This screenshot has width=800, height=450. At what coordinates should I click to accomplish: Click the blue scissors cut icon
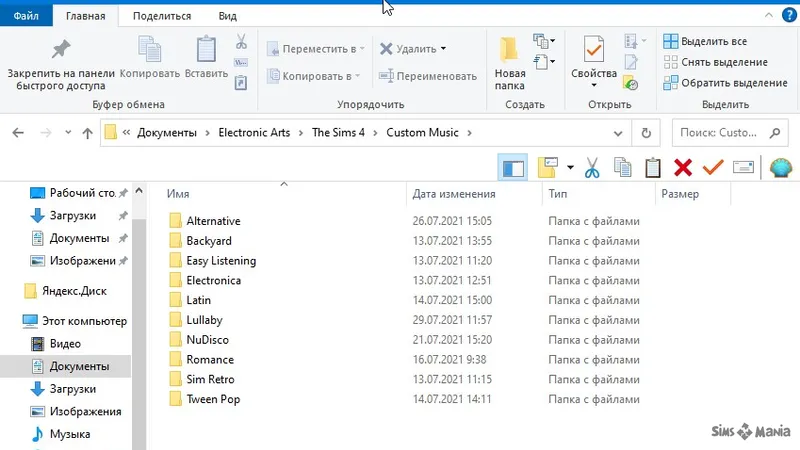(592, 167)
